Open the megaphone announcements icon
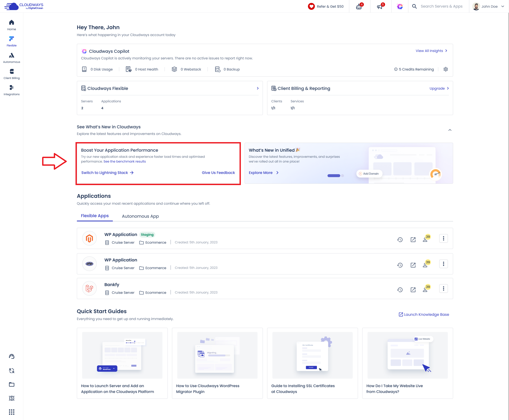 tap(380, 6)
